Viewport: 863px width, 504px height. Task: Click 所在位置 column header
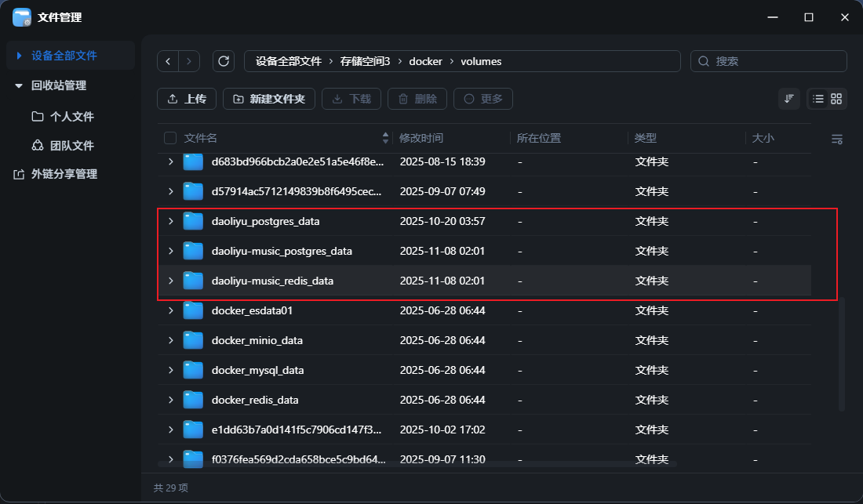(539, 138)
